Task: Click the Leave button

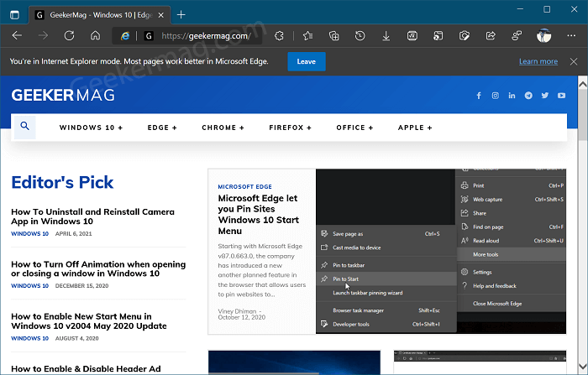Action: click(307, 61)
